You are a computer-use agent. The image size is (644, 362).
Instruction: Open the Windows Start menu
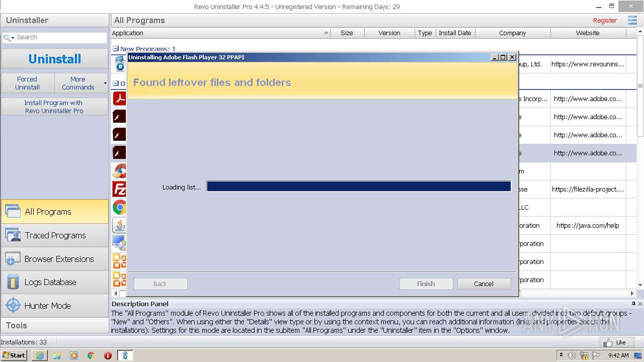click(14, 355)
